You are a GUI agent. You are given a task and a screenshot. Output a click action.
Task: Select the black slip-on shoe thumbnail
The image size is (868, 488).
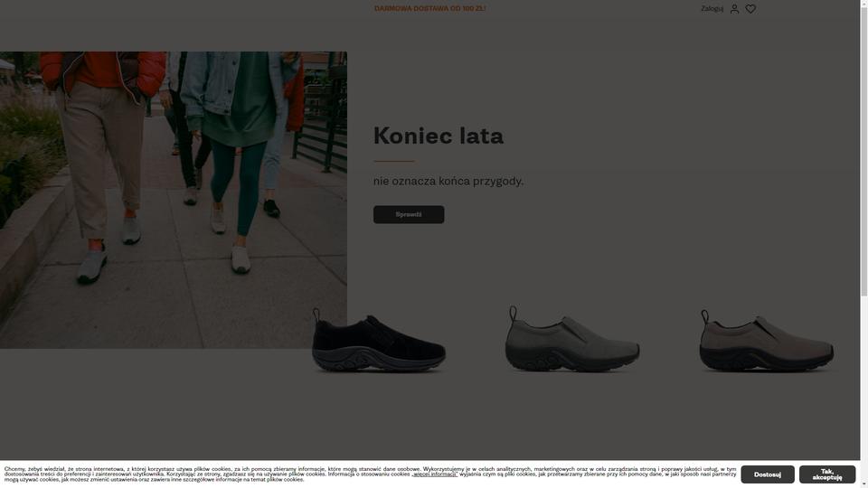click(379, 340)
